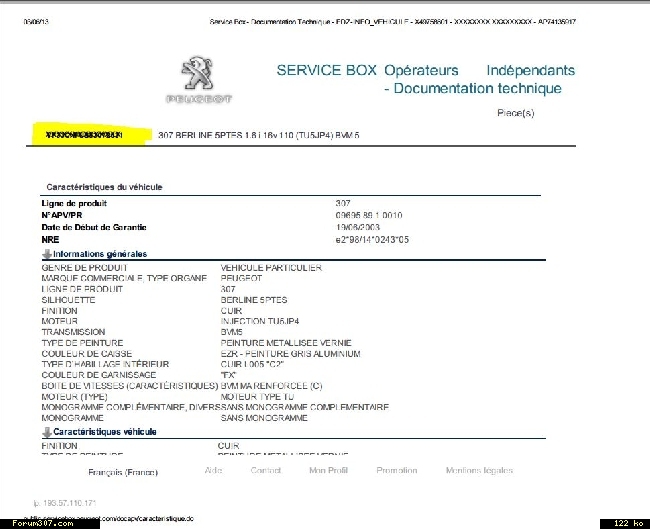Click the page URL at the bottom
The image size is (650, 529).
[110, 518]
